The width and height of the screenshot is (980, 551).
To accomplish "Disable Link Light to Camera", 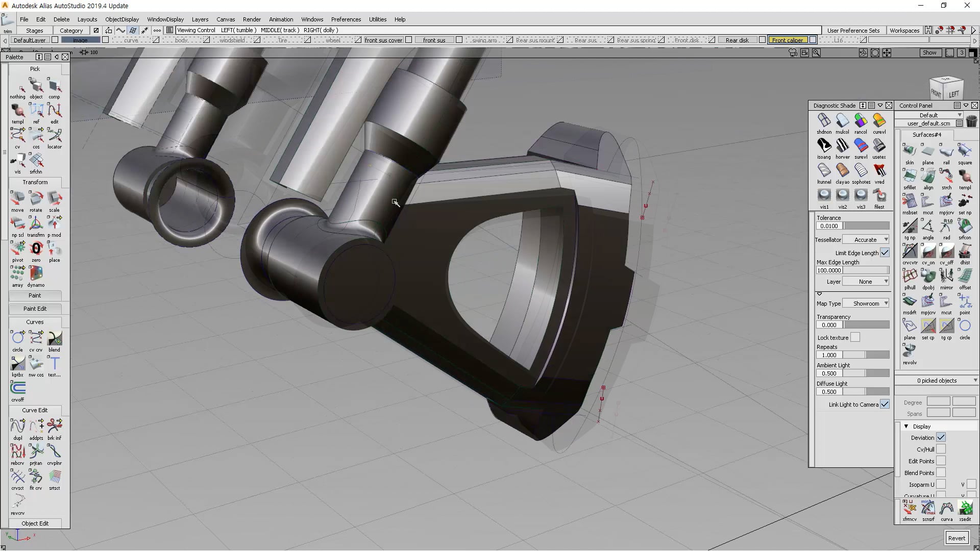I will click(885, 404).
